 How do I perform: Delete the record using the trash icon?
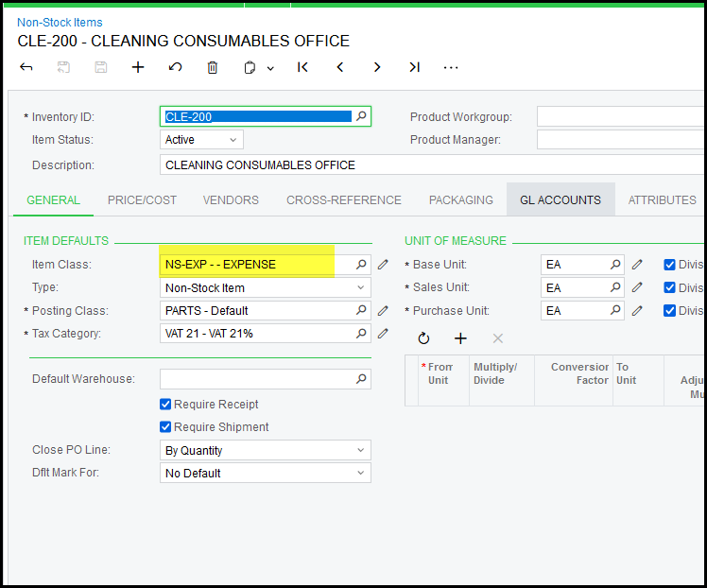coord(213,67)
